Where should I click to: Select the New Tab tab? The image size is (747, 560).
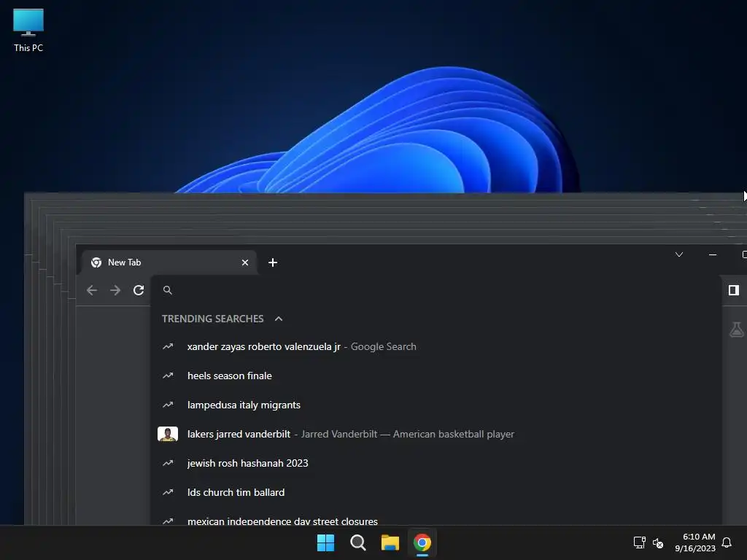169,262
